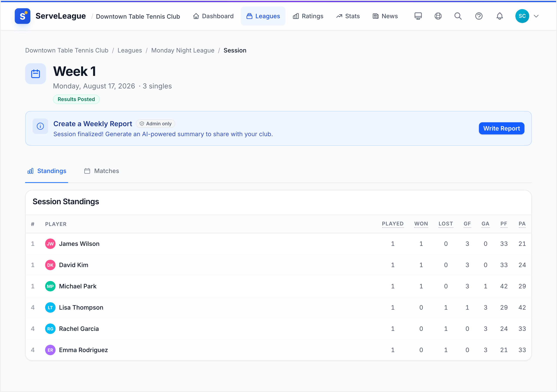Click the GA column header
The height and width of the screenshot is (392, 557).
[x=485, y=224]
